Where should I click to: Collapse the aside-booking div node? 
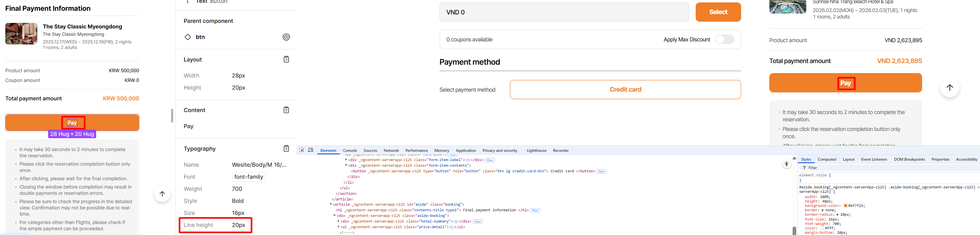click(x=335, y=216)
